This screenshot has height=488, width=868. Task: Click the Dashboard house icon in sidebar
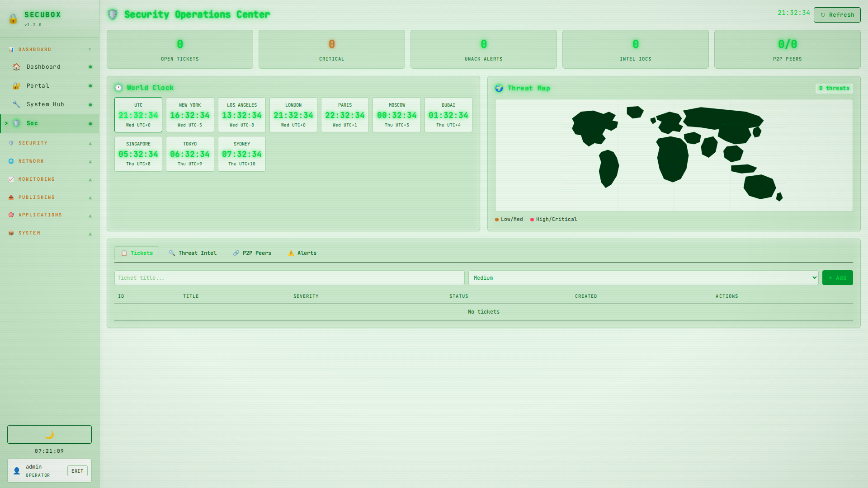pos(16,67)
